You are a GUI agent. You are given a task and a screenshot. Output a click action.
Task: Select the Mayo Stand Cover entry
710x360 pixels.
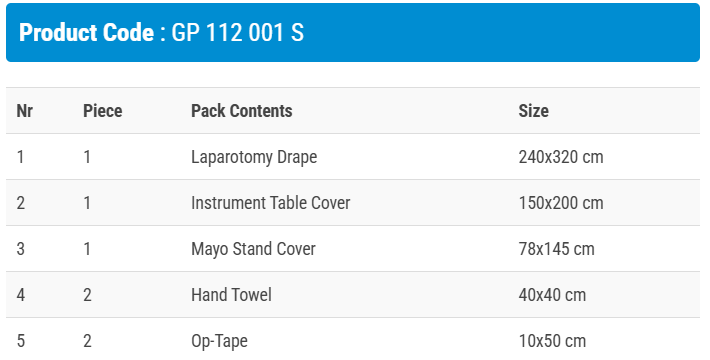pyautogui.click(x=253, y=249)
